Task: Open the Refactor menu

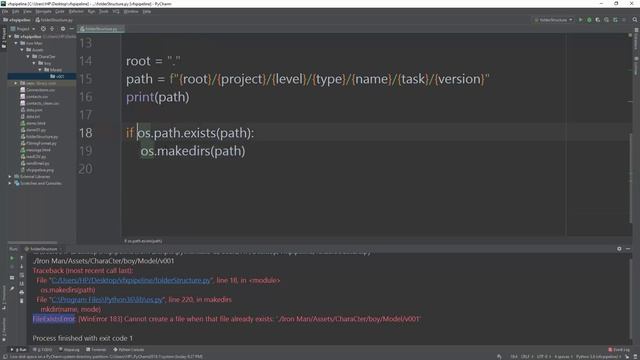Action: 76,11
